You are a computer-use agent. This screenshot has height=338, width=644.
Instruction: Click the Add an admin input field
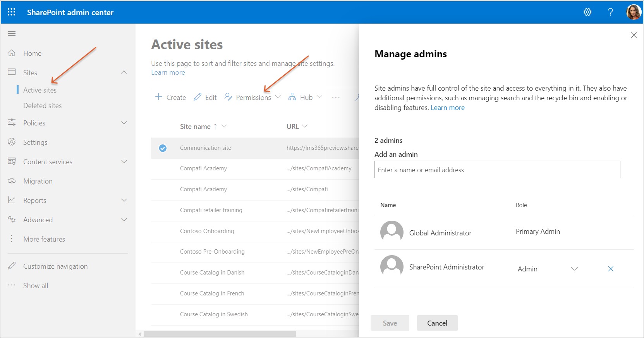point(497,170)
